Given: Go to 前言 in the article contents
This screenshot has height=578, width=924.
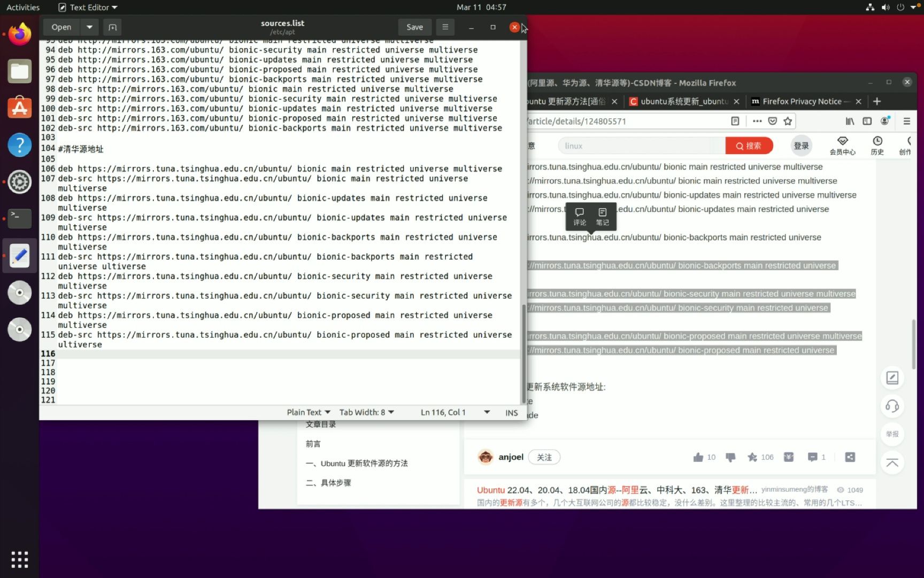Looking at the screenshot, I should tap(313, 444).
